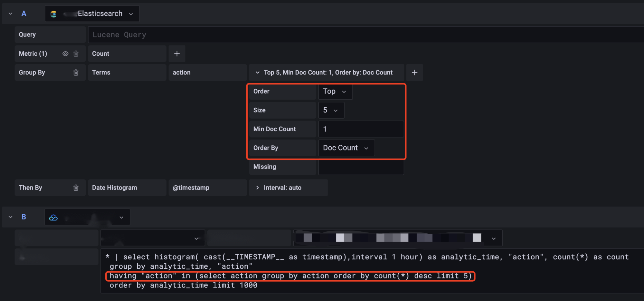The width and height of the screenshot is (644, 301).
Task: Focus the Lucene Query input field
Action: coord(366,35)
